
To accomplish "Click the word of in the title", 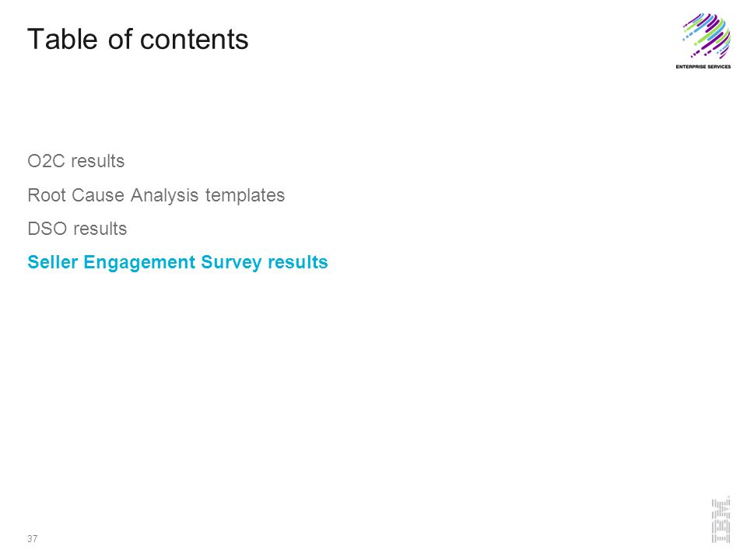I will pyautogui.click(x=120, y=39).
